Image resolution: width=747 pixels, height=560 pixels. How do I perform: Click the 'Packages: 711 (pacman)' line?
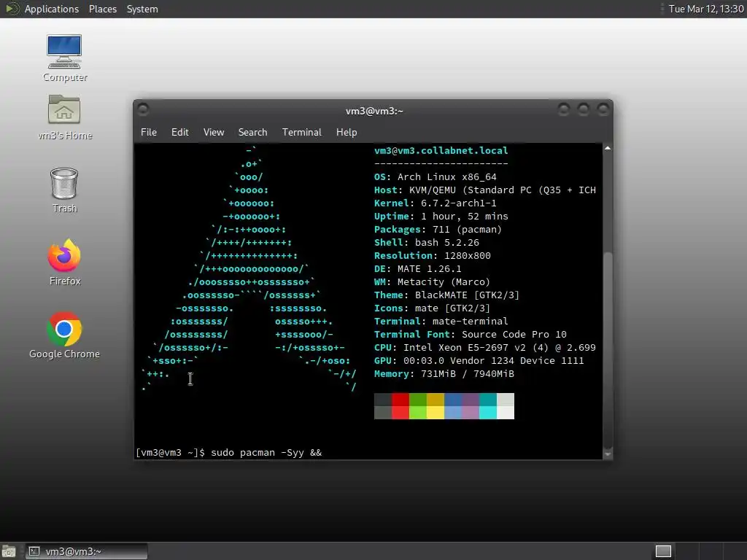point(438,230)
